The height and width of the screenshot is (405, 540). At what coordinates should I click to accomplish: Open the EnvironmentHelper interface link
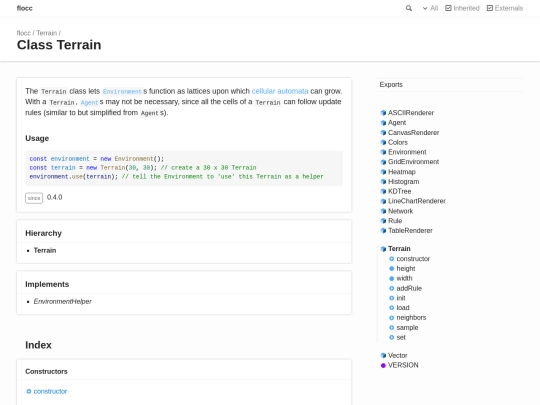(62, 301)
